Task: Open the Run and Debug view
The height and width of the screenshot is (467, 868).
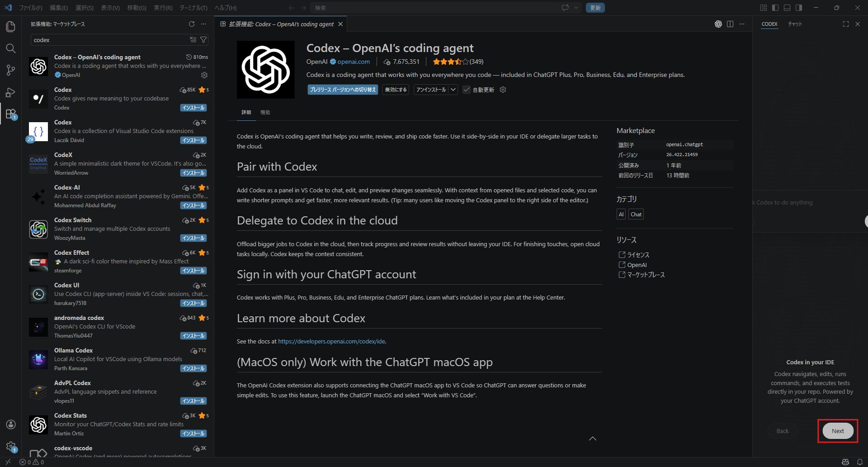Action: click(10, 92)
